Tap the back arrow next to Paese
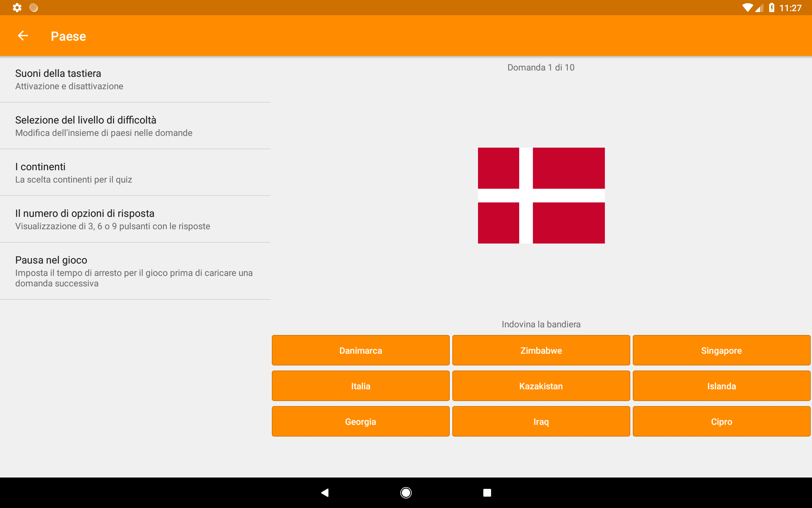 coord(23,36)
